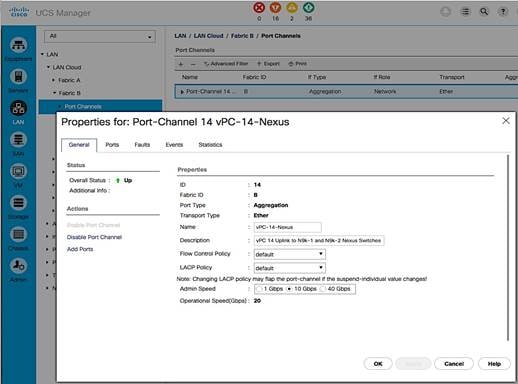Click the critical faults red icon
Screen dimensions: 518x384
[259, 8]
